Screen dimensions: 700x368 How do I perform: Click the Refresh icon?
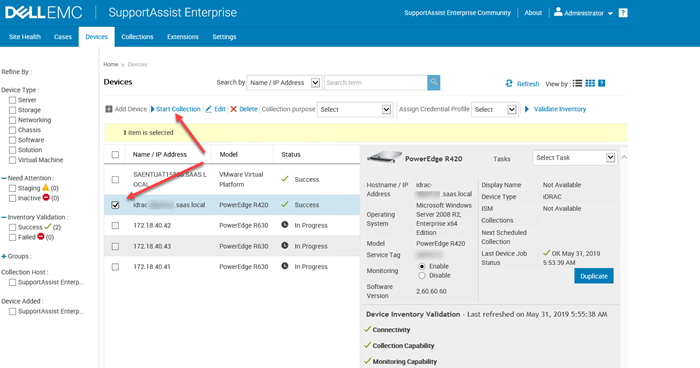pyautogui.click(x=509, y=84)
